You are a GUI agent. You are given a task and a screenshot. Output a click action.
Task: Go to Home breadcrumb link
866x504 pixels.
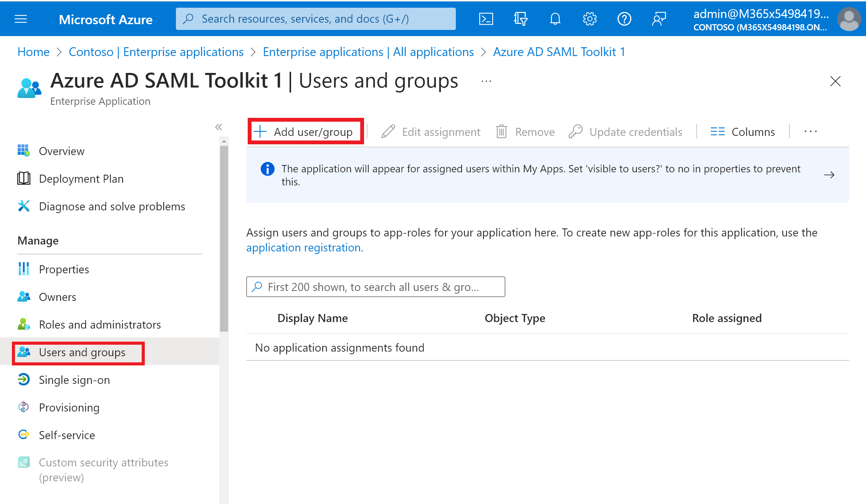33,52
